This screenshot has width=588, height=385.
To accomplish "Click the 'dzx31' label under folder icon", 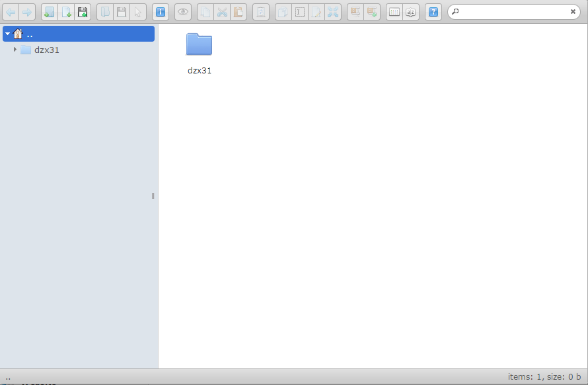I will [200, 71].
